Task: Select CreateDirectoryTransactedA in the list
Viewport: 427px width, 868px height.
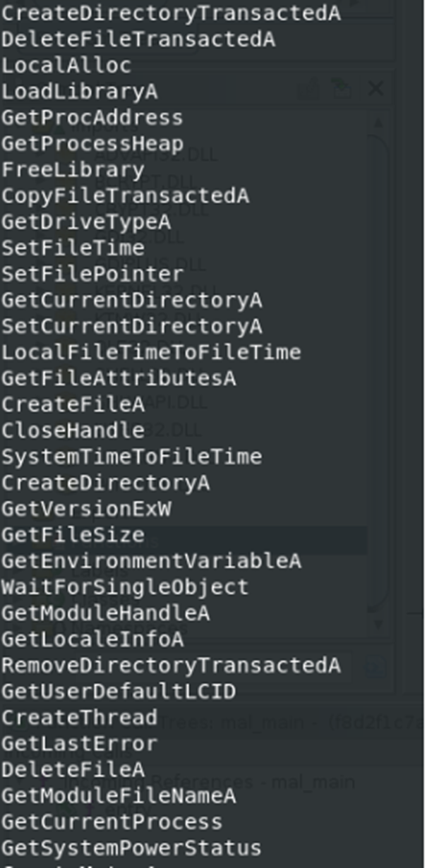Action: [x=171, y=13]
